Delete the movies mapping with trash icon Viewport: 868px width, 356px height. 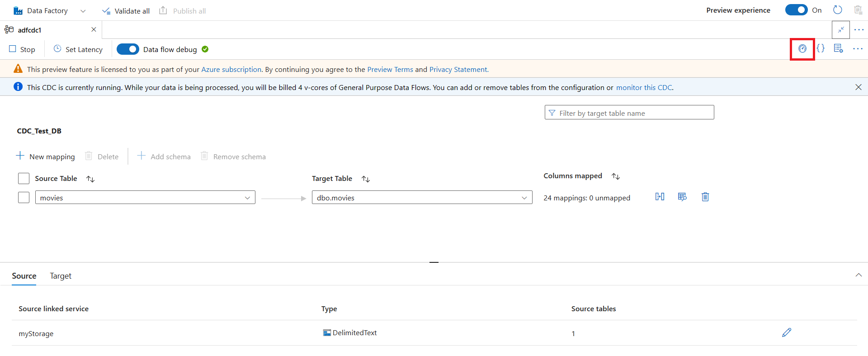coord(705,197)
